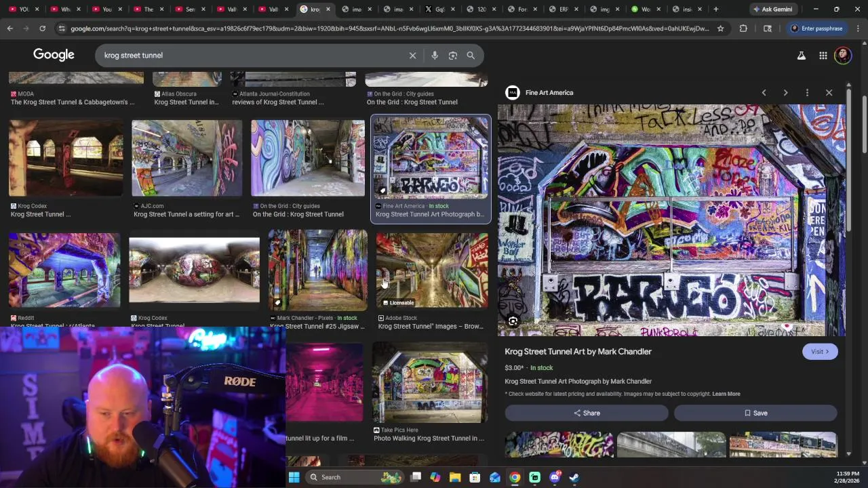Switch to the tab labeled insi
The image size is (868, 488).
coord(688,9)
